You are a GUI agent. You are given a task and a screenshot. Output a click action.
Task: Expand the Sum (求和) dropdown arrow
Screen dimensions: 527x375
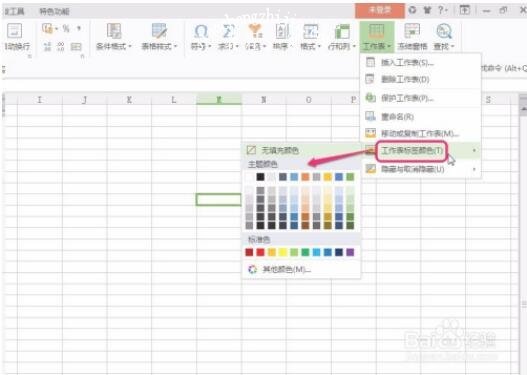click(x=237, y=46)
